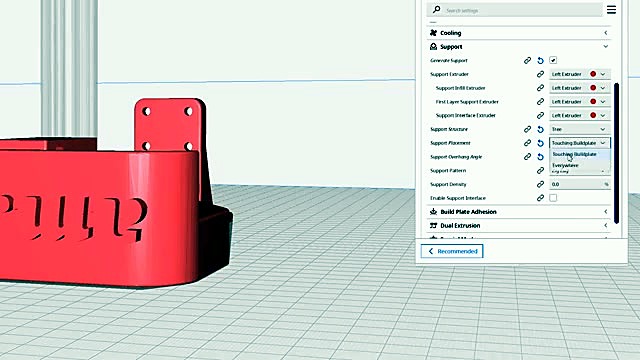Open the Support Infill Extruder dropdown
The height and width of the screenshot is (360, 640).
(x=580, y=88)
